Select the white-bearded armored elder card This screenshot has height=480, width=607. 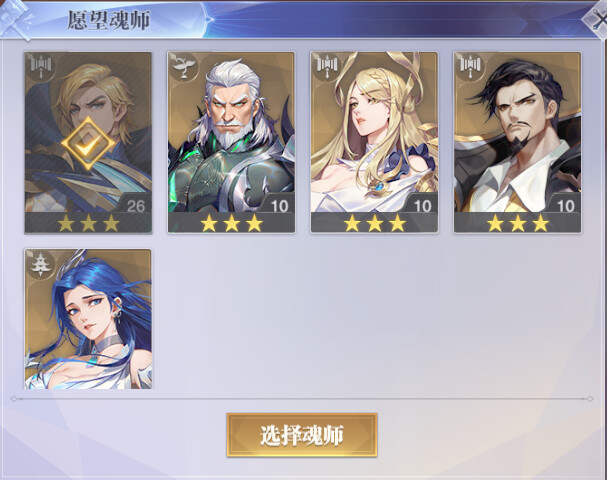tap(231, 142)
